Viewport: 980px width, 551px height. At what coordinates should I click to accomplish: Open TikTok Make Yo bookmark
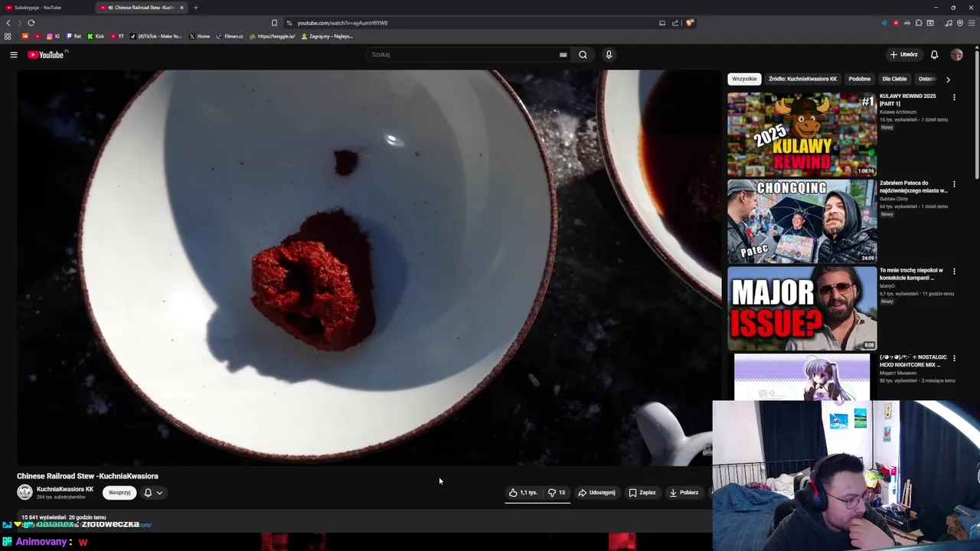pos(156,36)
